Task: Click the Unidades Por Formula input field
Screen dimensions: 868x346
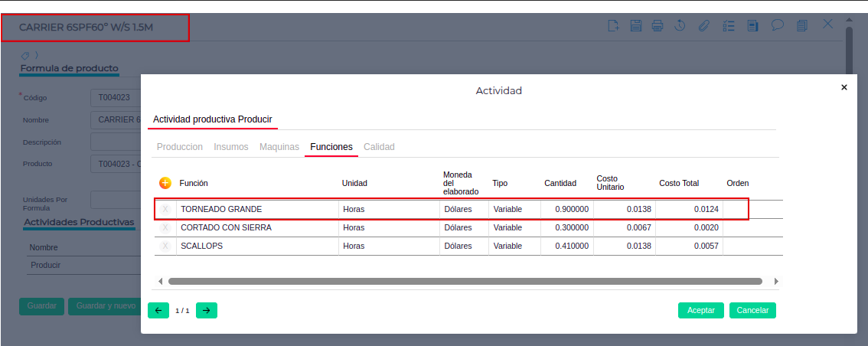Action: tap(116, 200)
